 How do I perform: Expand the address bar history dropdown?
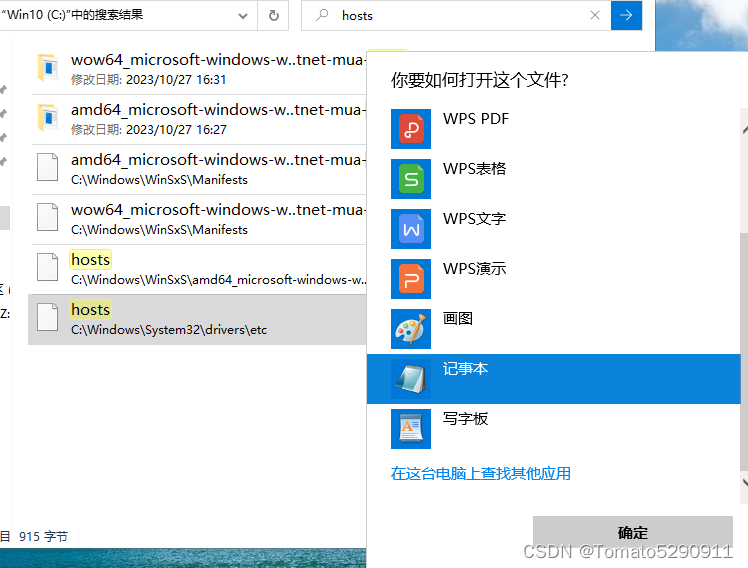(x=243, y=16)
